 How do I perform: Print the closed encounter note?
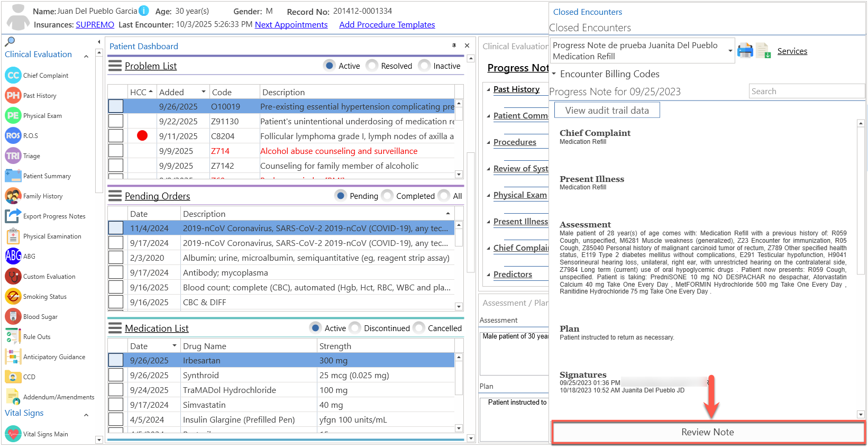pyautogui.click(x=745, y=51)
